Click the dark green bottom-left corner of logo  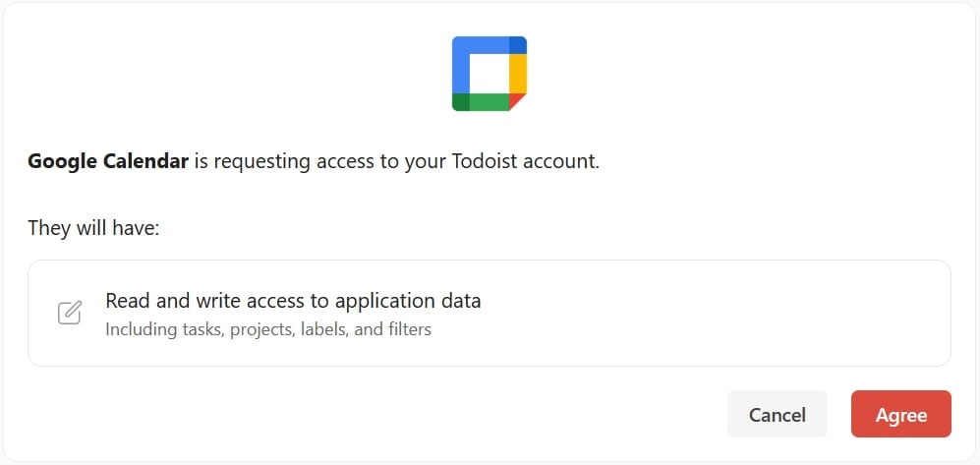[x=461, y=102]
